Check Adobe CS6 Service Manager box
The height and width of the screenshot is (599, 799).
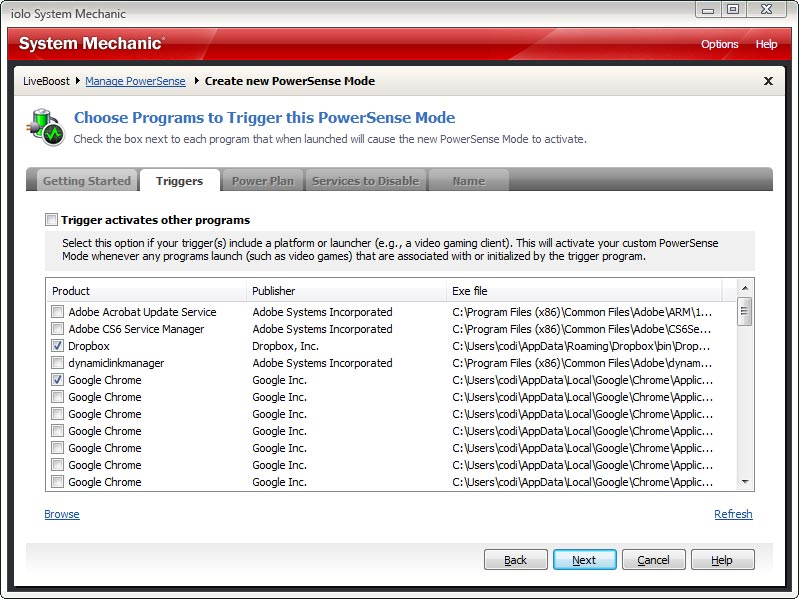coord(58,329)
